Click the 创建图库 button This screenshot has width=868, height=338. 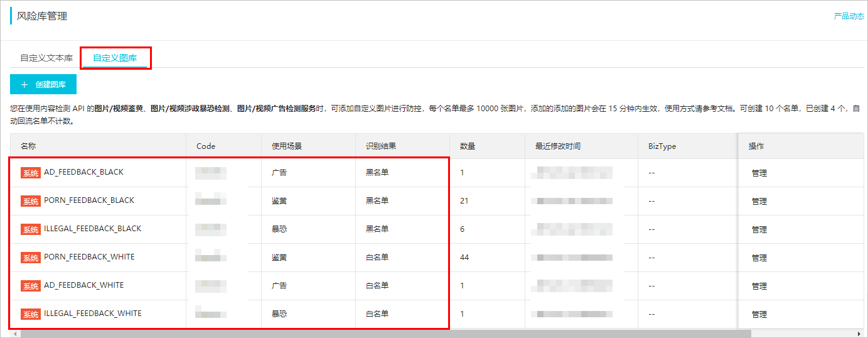[43, 84]
